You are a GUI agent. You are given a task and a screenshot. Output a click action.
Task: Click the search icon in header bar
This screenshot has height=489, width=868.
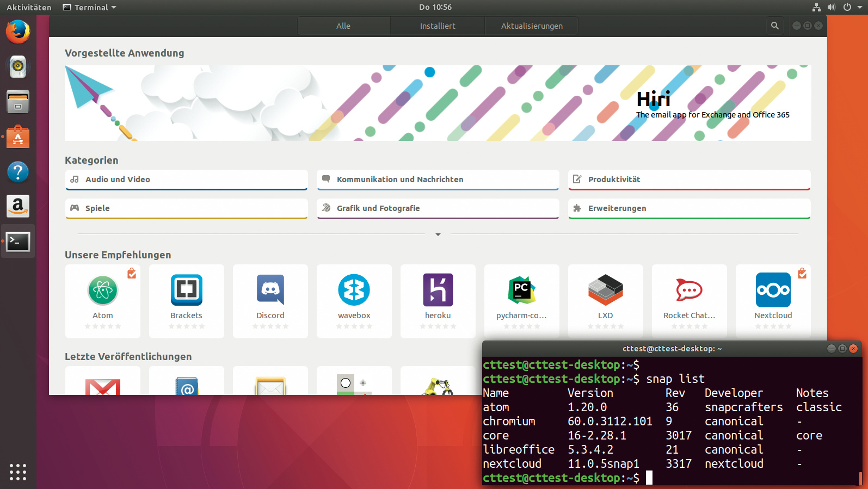(775, 26)
